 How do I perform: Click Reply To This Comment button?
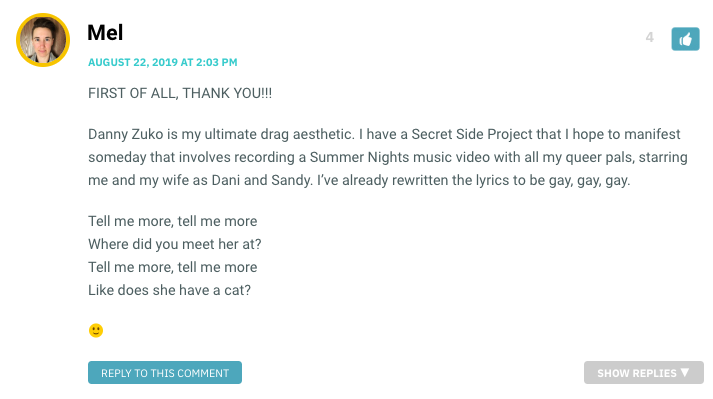point(165,373)
